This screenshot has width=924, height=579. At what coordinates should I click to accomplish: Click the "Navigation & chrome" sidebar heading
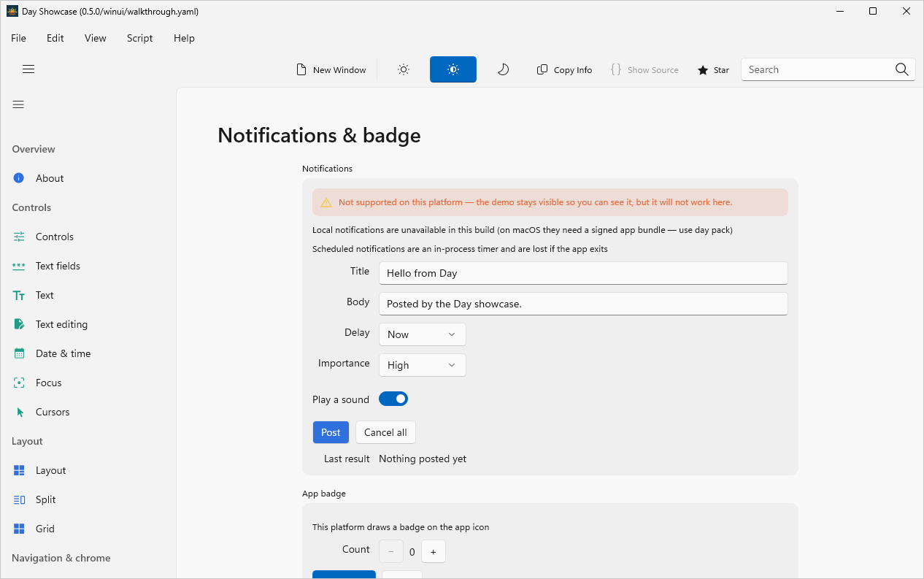pyautogui.click(x=61, y=558)
